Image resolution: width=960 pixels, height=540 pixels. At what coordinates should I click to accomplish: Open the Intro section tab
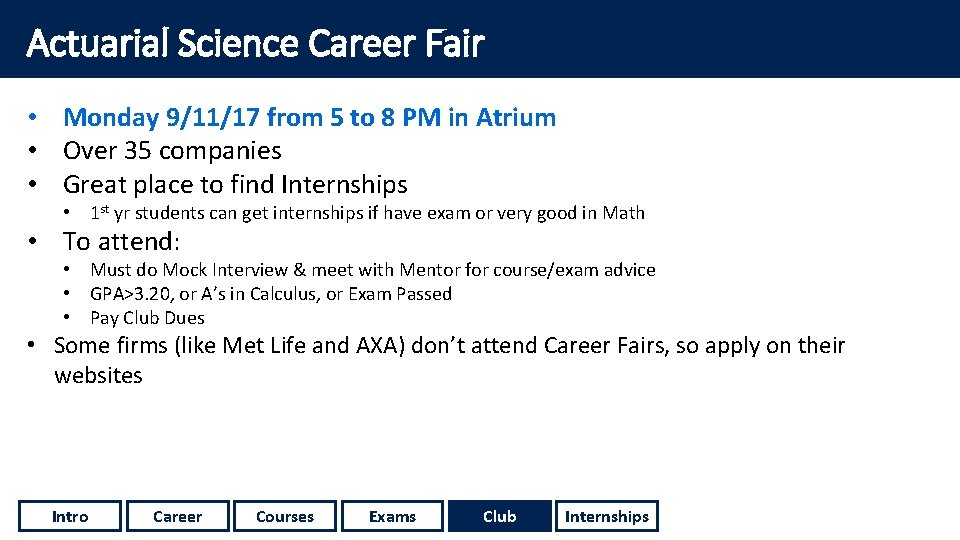click(70, 516)
